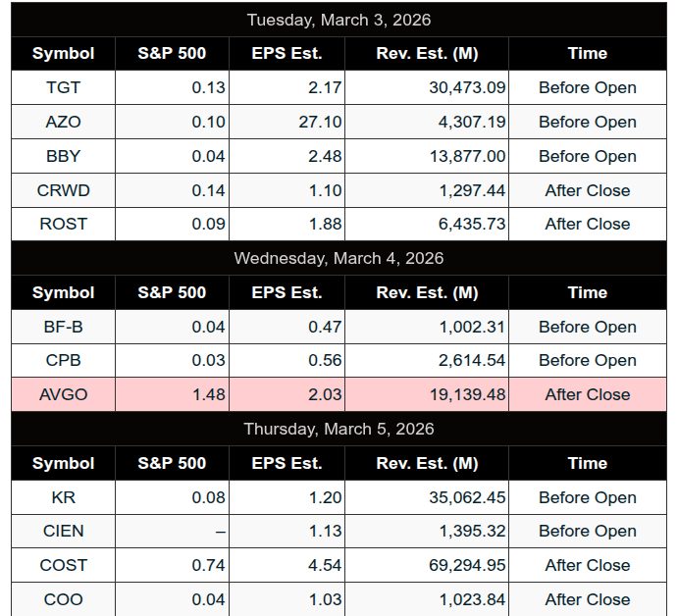Image resolution: width=678 pixels, height=616 pixels.
Task: Click the Tuesday, March 3, 2026 header
Action: click(339, 20)
